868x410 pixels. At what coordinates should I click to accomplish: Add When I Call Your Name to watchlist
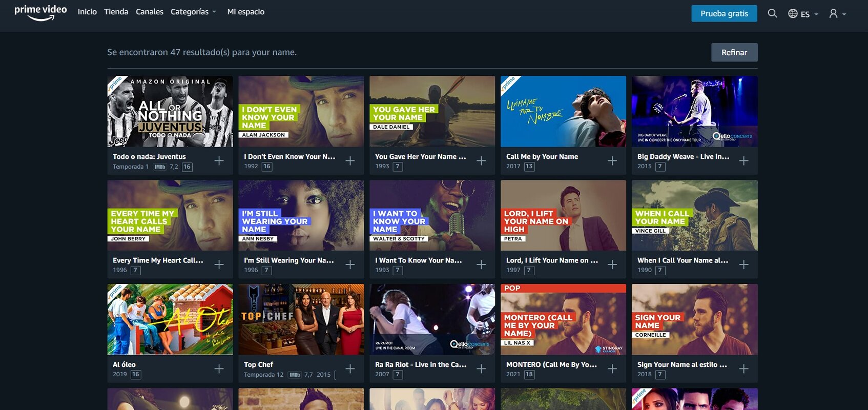pyautogui.click(x=743, y=264)
